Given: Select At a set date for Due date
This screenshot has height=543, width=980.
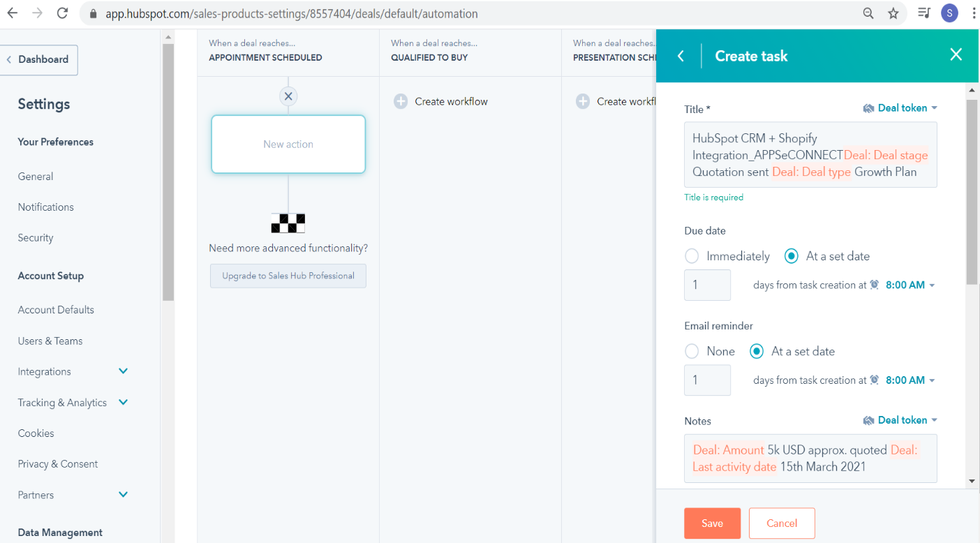Looking at the screenshot, I should [792, 256].
